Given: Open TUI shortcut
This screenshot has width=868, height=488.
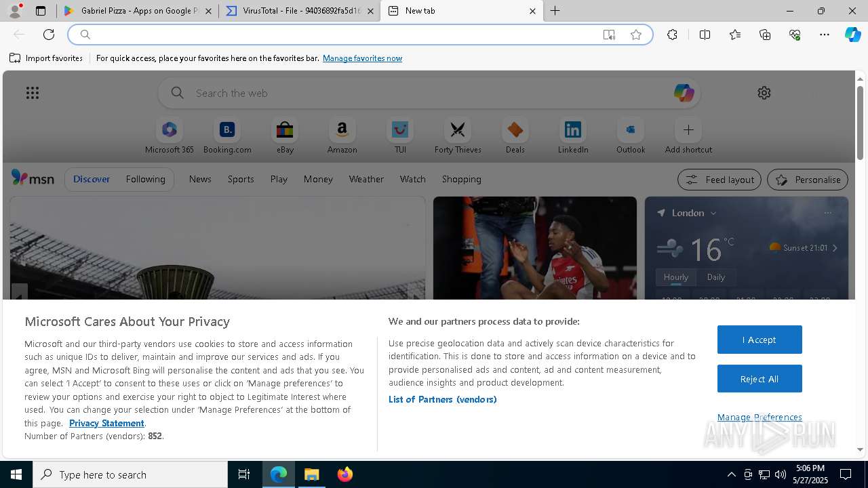Looking at the screenshot, I should [x=400, y=136].
